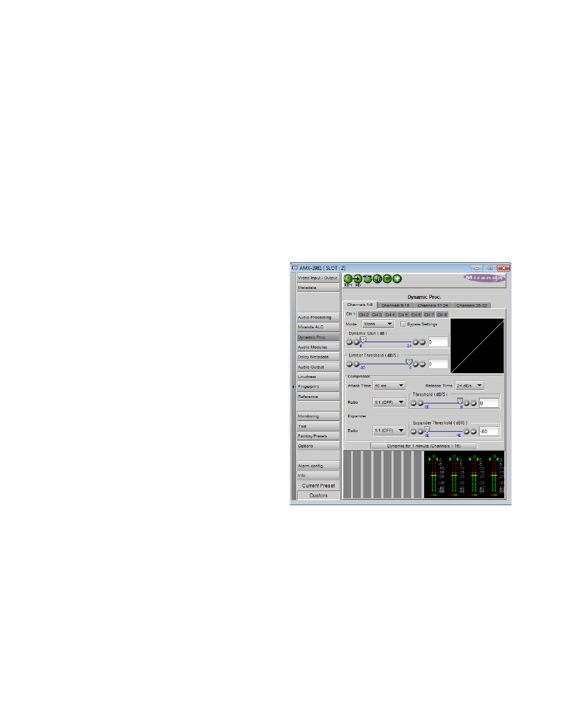Screen dimensions: 562x728
Task: Click the Expander Threshold slider handle
Action: click(427, 430)
